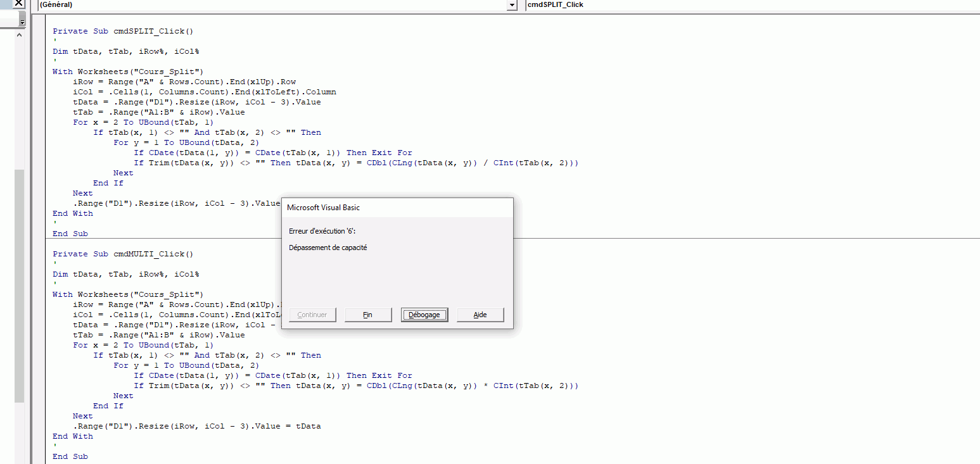
Task: Click "For x = 2 To UBound" in cmdSPLIT_Click
Action: 143,122
